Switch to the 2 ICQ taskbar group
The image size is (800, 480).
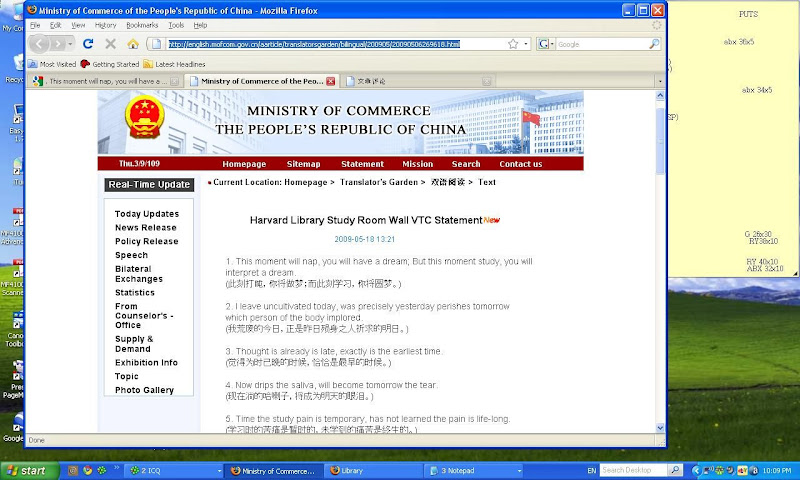(x=175, y=471)
